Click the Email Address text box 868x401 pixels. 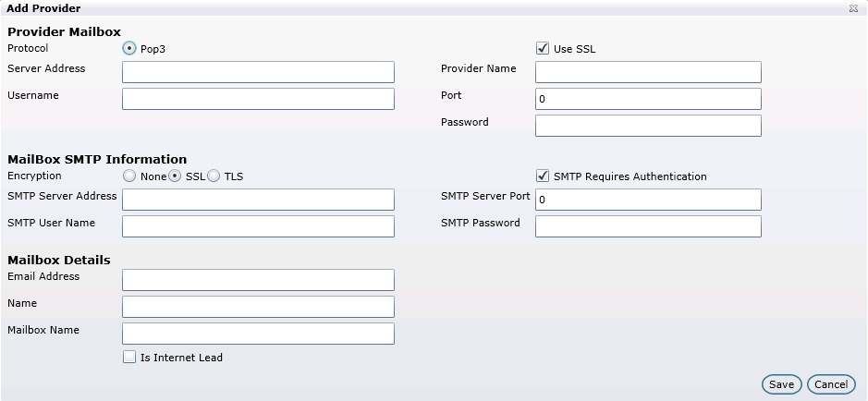(258, 280)
